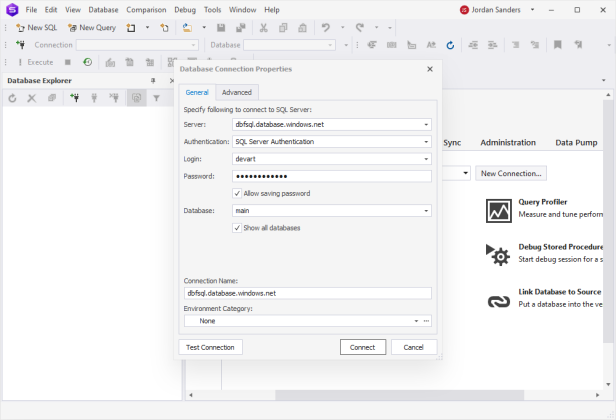Open Debug Stored Procedure gear icon
616x420 pixels.
click(499, 254)
